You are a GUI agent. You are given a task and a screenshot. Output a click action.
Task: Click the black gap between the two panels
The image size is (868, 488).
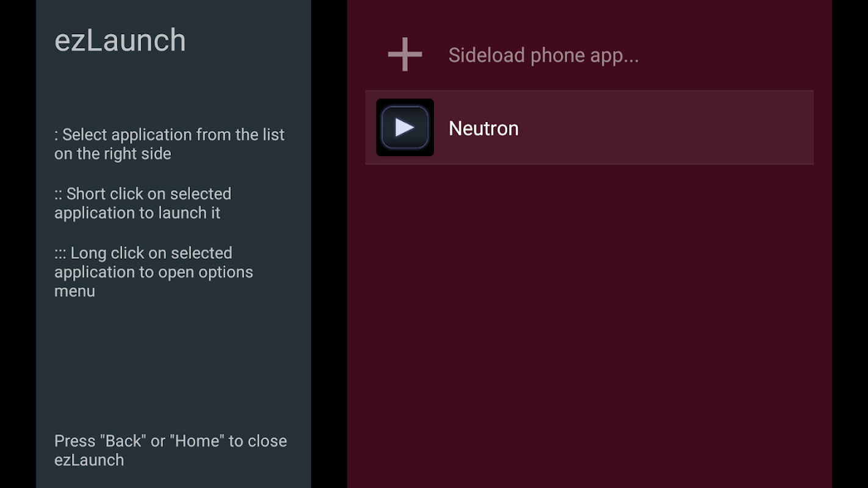coord(329,244)
